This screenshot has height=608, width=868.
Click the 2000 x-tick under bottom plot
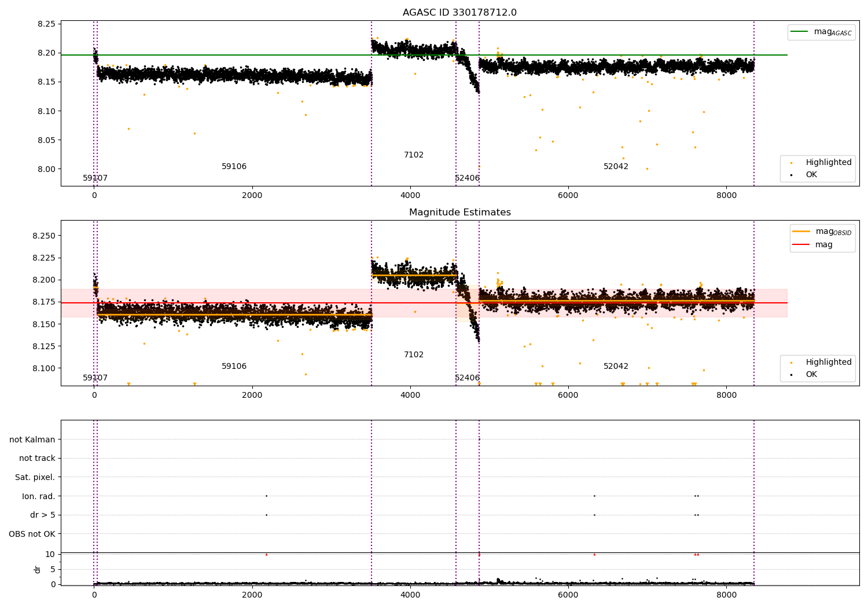[x=252, y=595]
